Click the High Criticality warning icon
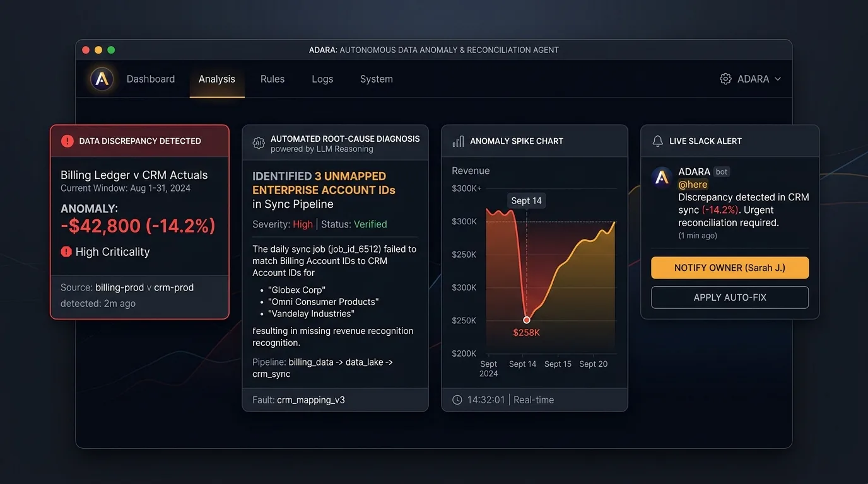The width and height of the screenshot is (868, 484). click(66, 251)
